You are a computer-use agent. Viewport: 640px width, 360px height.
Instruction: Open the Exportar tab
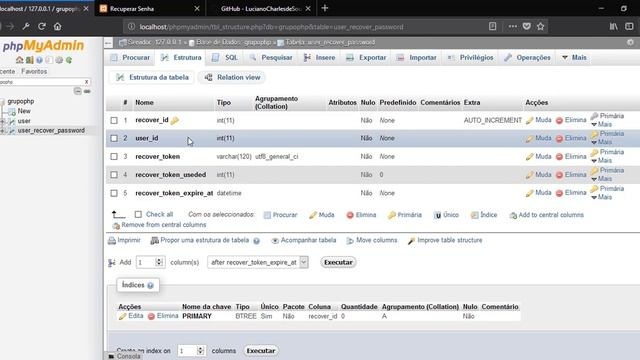367,58
